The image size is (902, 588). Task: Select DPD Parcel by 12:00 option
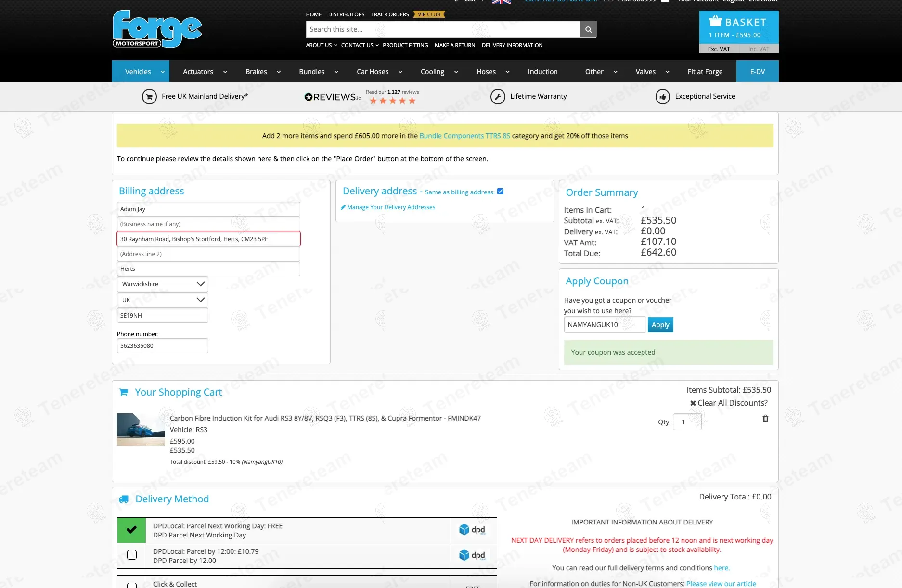coord(131,555)
